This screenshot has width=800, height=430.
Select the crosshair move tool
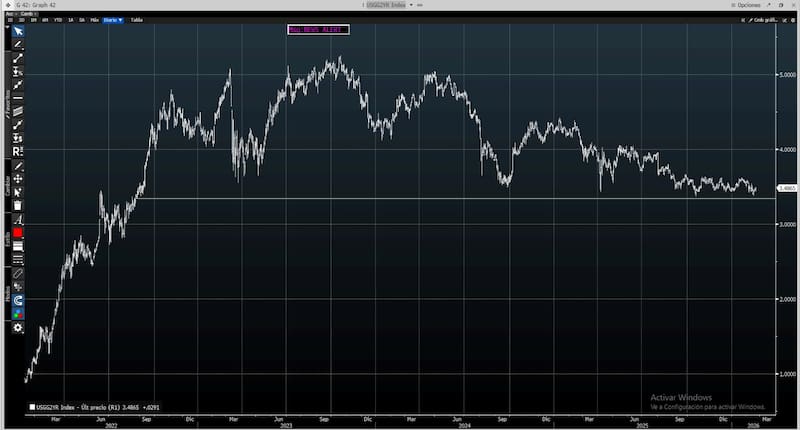[x=17, y=178]
